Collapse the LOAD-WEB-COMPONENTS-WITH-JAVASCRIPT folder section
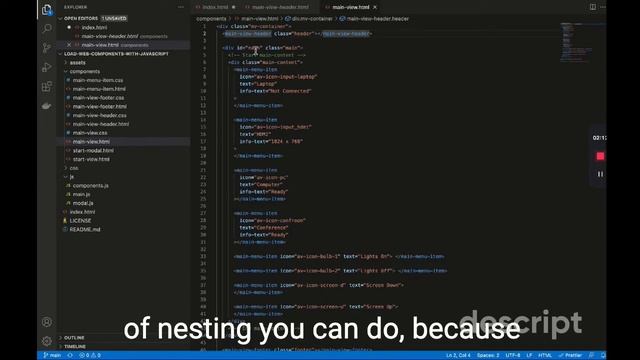Image resolution: width=640 pixels, height=360 pixels. 116,54
